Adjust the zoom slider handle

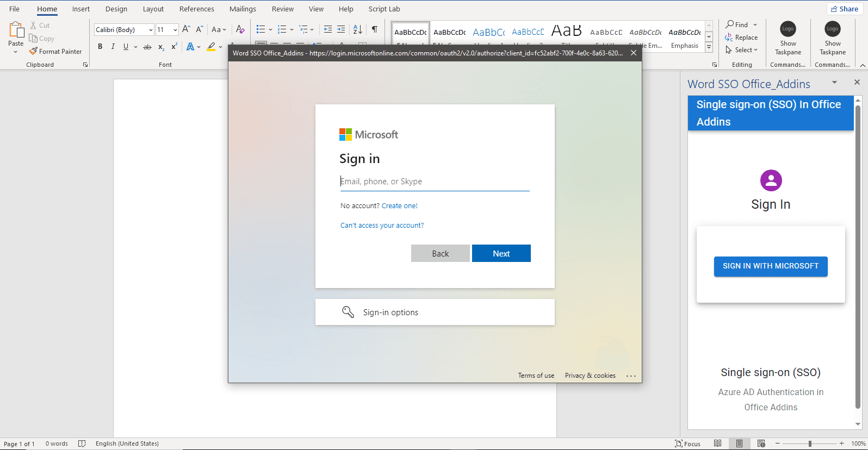tap(810, 443)
